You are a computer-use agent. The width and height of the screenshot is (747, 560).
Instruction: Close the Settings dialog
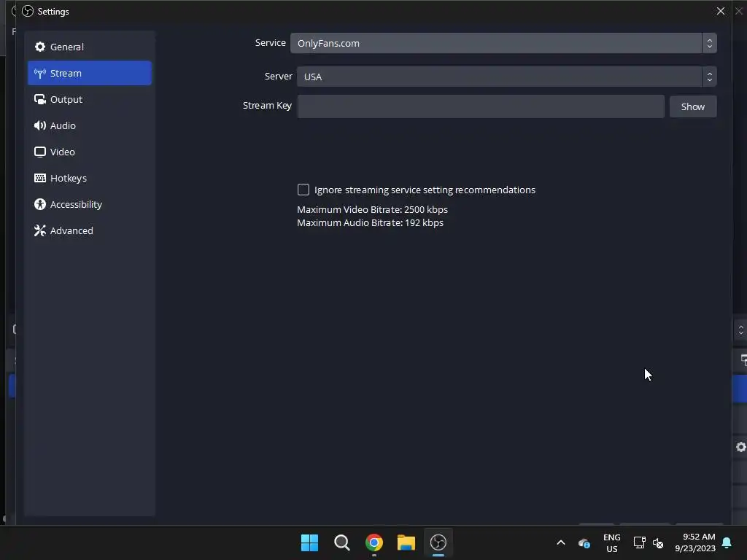click(x=720, y=11)
